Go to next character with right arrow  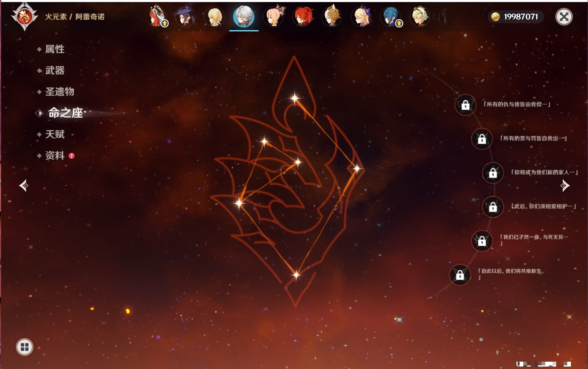click(x=565, y=186)
